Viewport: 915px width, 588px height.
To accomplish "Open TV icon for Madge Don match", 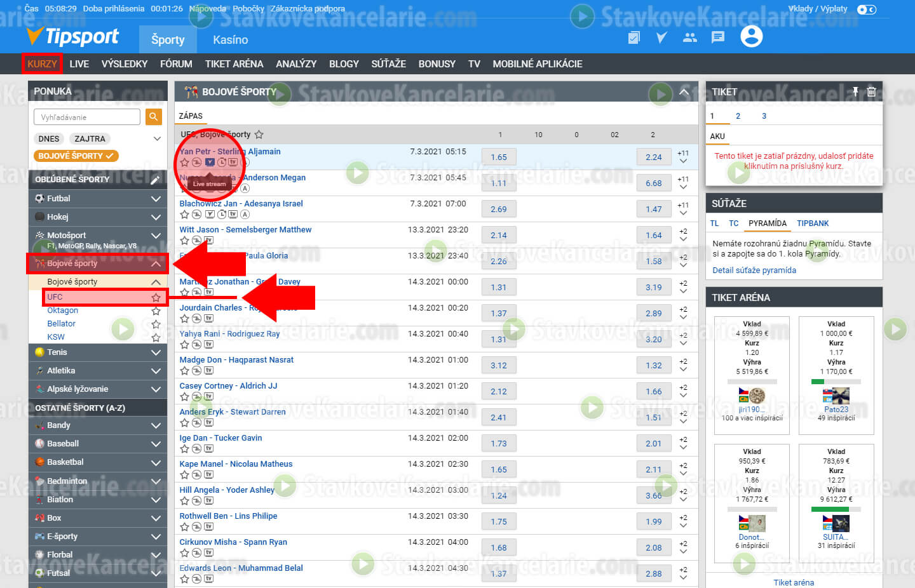I will [x=208, y=370].
